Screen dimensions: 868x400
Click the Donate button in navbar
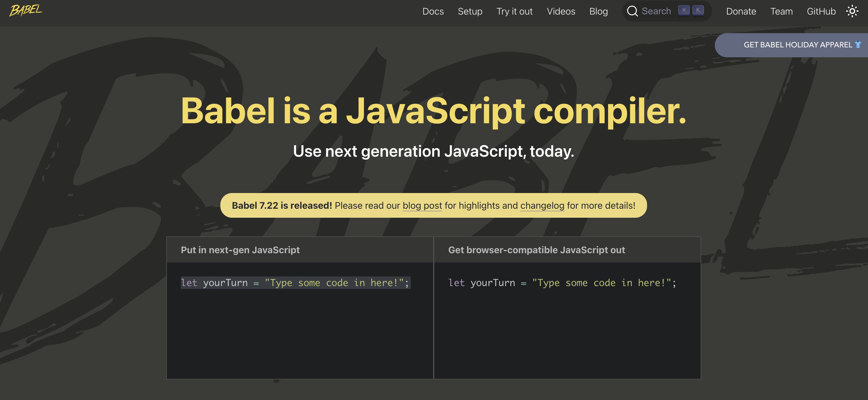741,11
